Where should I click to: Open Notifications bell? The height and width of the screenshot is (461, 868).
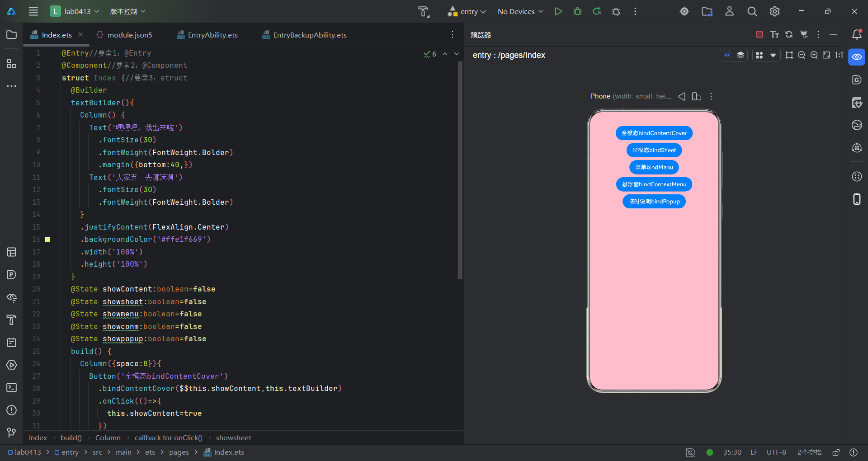click(857, 35)
